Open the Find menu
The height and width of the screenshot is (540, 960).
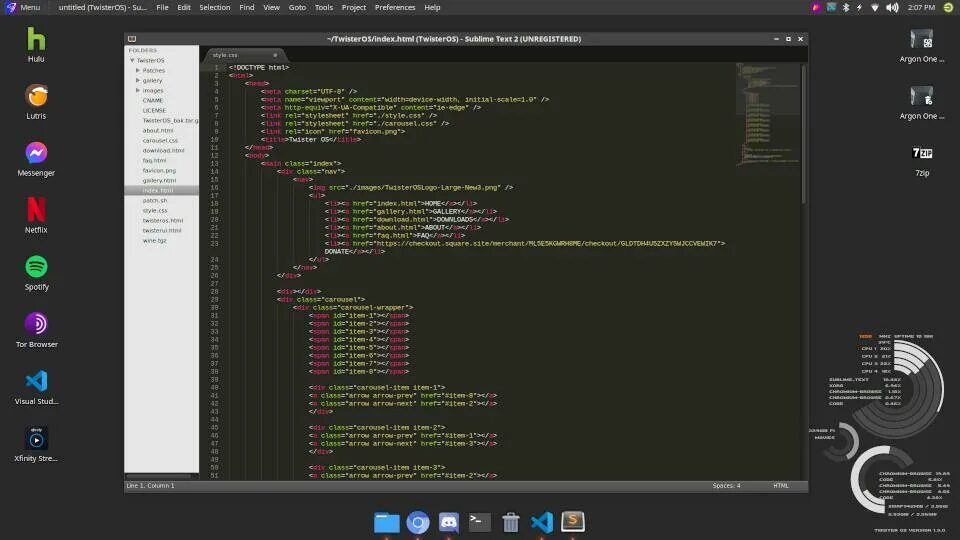[x=247, y=7]
